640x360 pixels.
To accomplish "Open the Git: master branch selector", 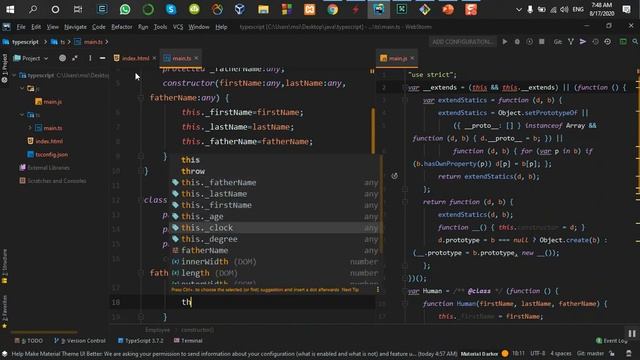I will click(590, 353).
